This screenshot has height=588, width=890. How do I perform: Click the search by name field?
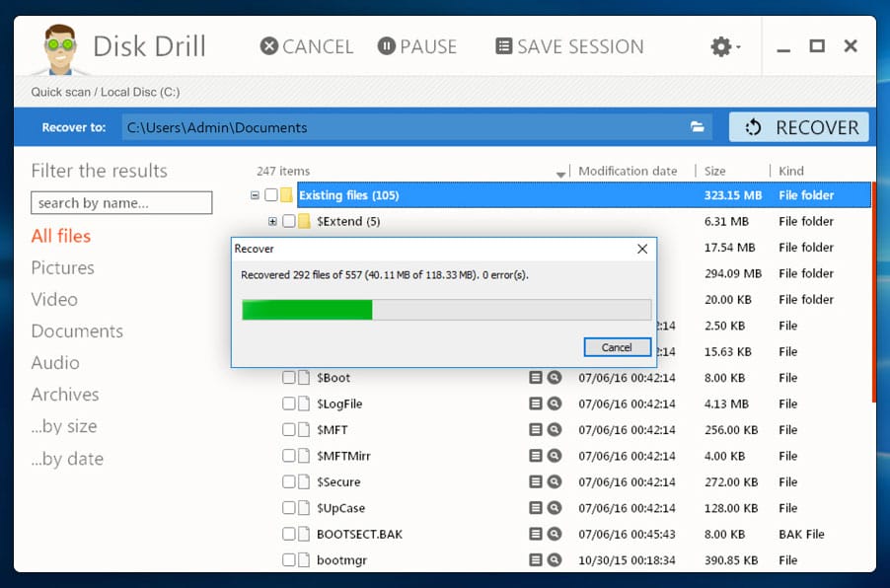click(x=121, y=203)
